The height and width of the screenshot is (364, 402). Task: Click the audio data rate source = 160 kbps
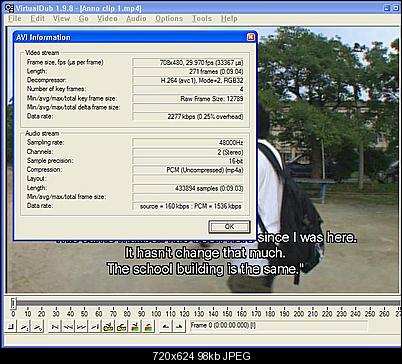pyautogui.click(x=188, y=206)
